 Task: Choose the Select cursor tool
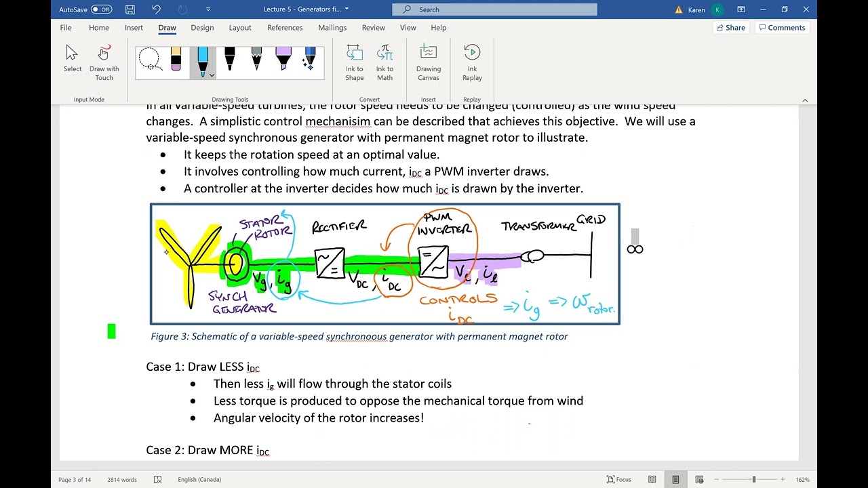coord(73,59)
